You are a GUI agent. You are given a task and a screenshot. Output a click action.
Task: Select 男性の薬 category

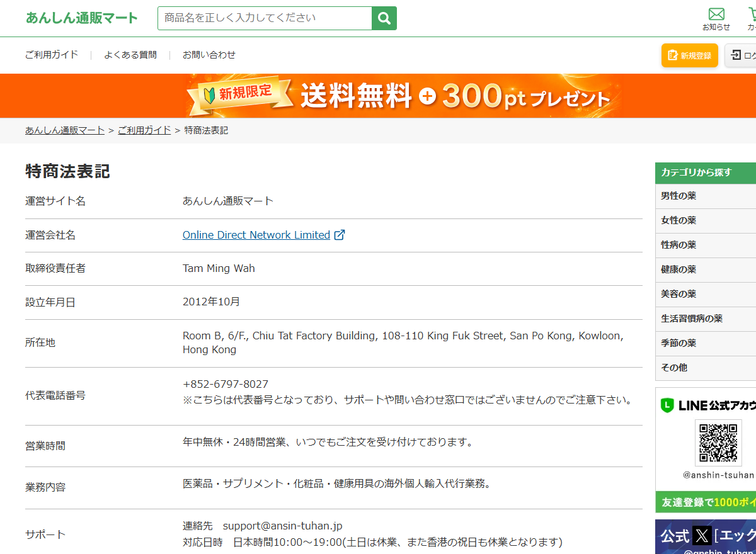[x=706, y=196]
